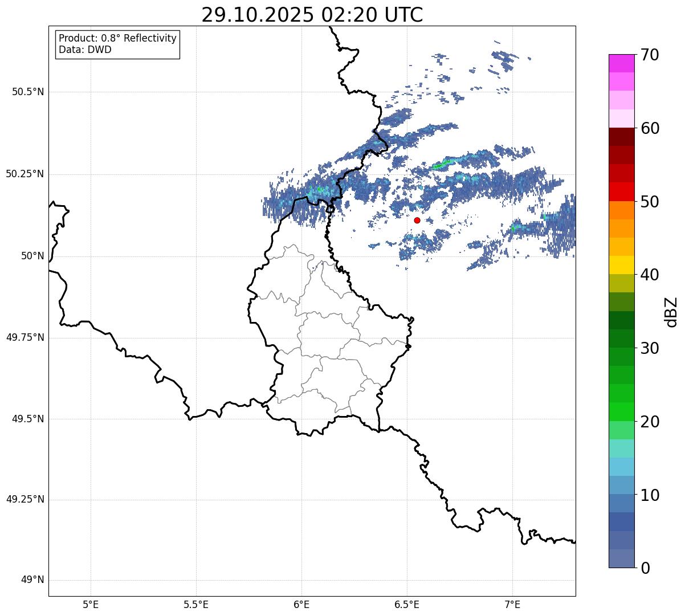Click the longitude label "6°E"
This screenshot has height=616, width=685.
coord(301,604)
